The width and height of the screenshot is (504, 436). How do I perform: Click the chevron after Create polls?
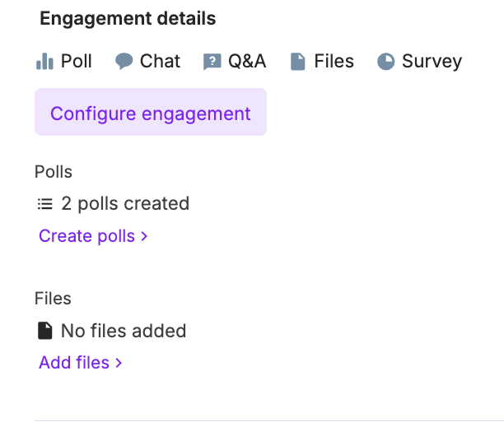tap(144, 236)
